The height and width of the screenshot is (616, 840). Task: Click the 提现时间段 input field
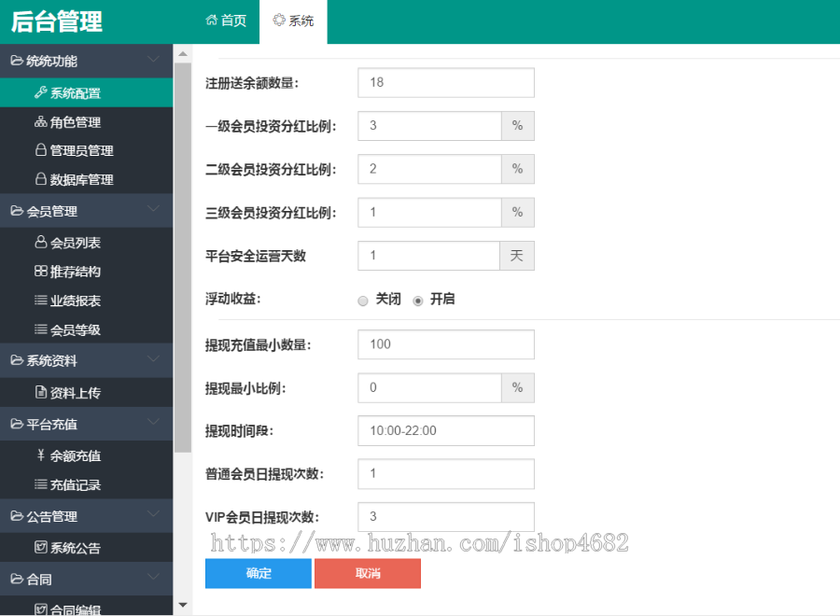point(445,430)
